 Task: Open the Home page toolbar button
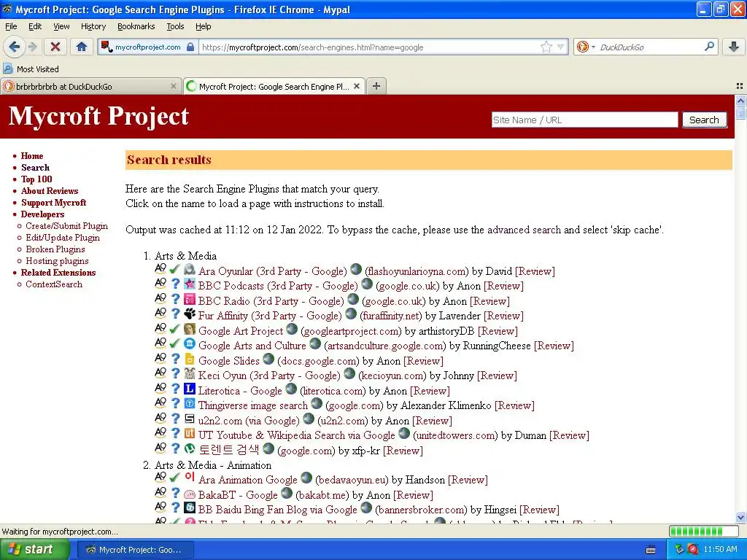coord(82,47)
